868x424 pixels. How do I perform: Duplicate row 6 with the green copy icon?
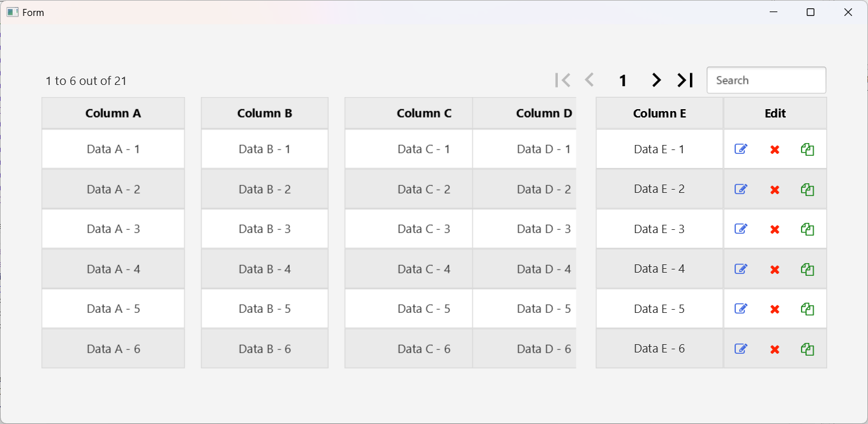807,349
